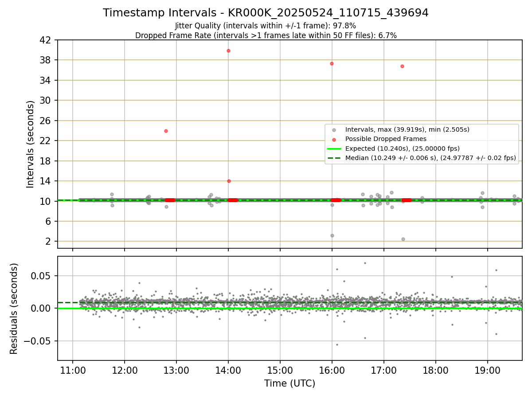Click the '11:00' x-axis tick label

73,370
